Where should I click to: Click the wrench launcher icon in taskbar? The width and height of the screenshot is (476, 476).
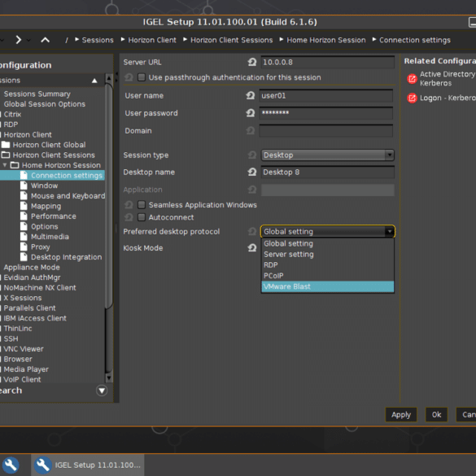(11, 465)
